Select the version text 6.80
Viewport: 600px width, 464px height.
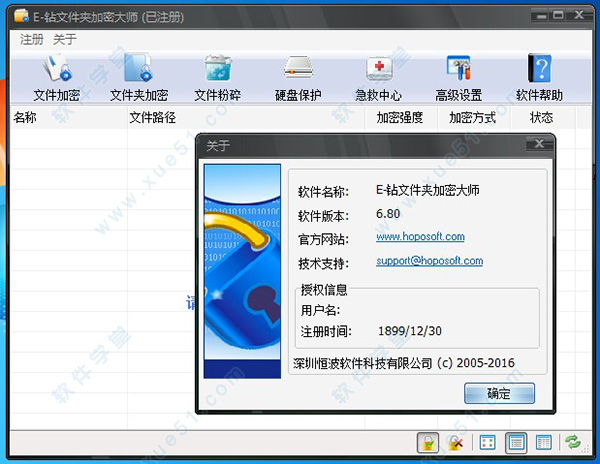(388, 213)
